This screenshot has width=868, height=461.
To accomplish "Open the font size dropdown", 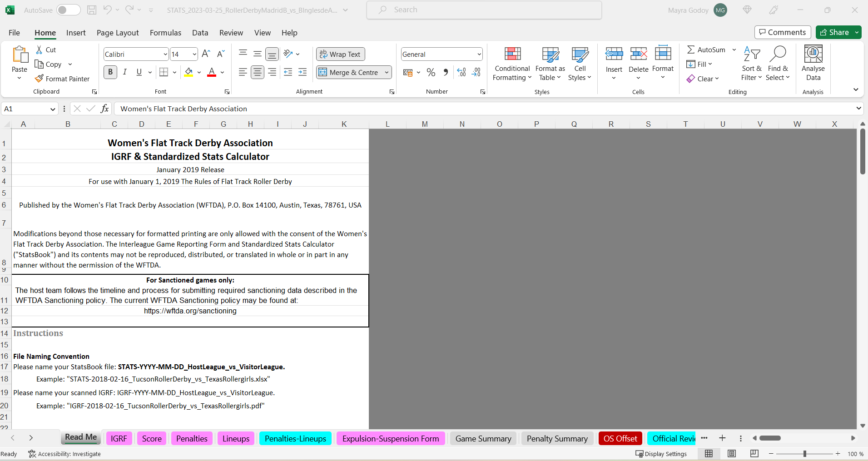I will point(194,55).
